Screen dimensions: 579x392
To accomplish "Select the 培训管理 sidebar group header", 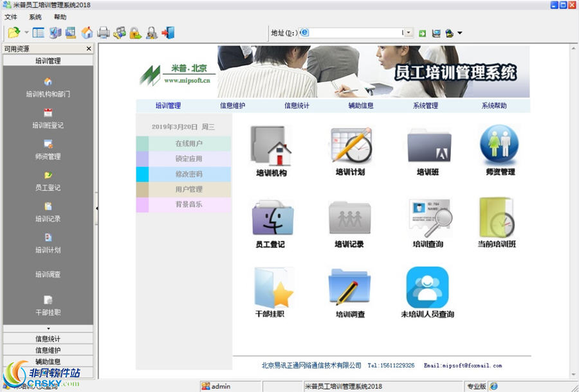I will click(x=48, y=61).
